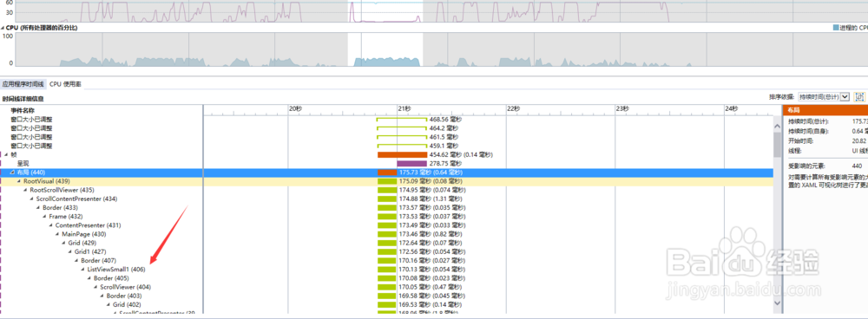Collapse the ContentPresenter (431) node
Image resolution: width=868 pixels, height=319 pixels.
[x=51, y=225]
